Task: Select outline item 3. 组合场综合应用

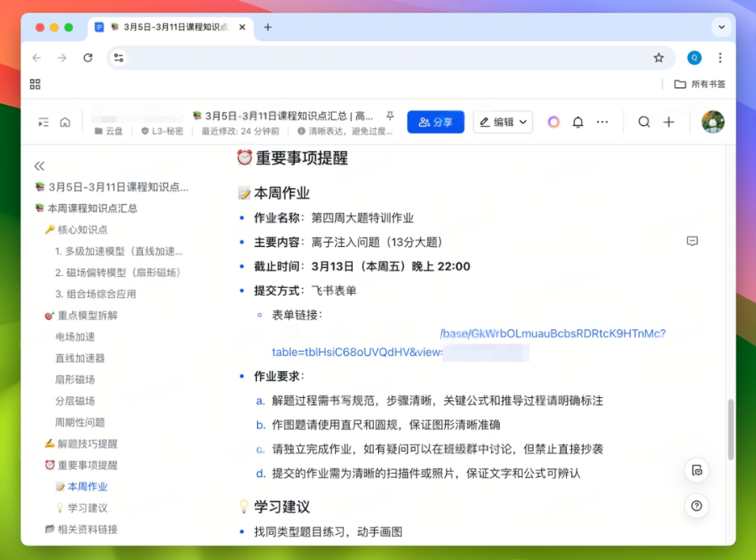Action: pyautogui.click(x=96, y=294)
